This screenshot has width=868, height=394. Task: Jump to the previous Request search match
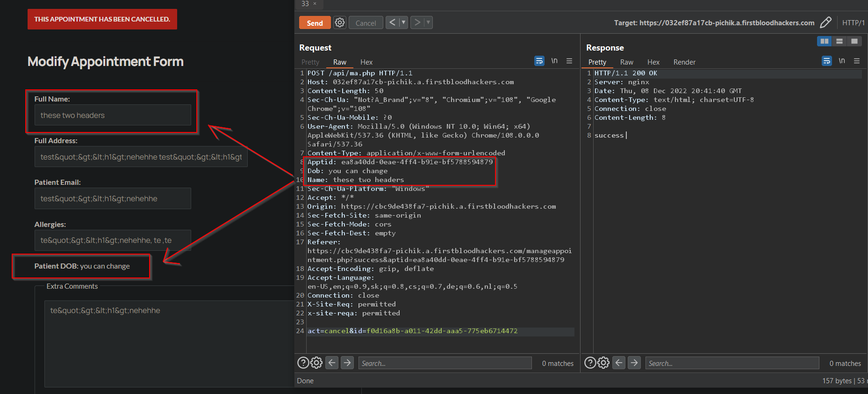point(332,363)
